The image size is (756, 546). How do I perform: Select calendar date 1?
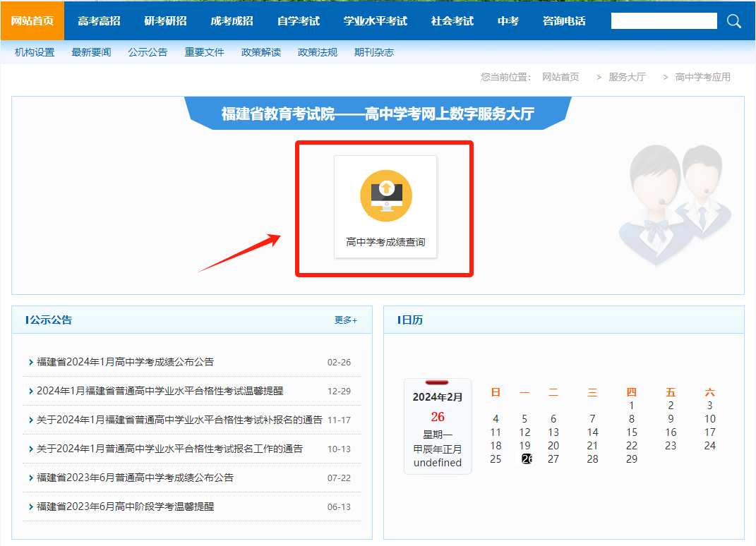point(632,406)
